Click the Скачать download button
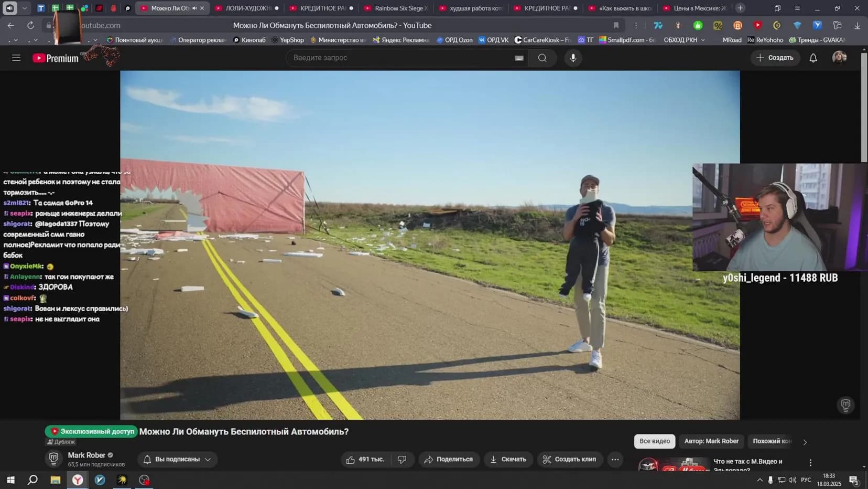This screenshot has width=868, height=489. click(x=508, y=460)
